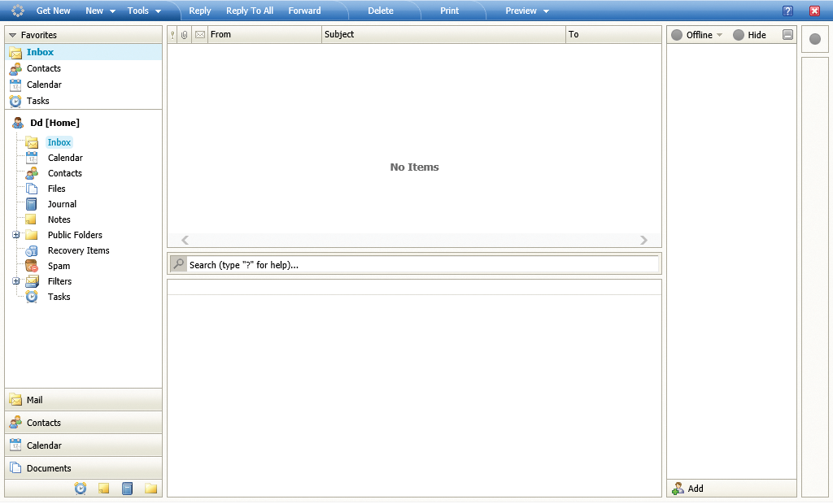Click the importance exclamation column header
Image resolution: width=833 pixels, height=504 pixels.
point(172,34)
